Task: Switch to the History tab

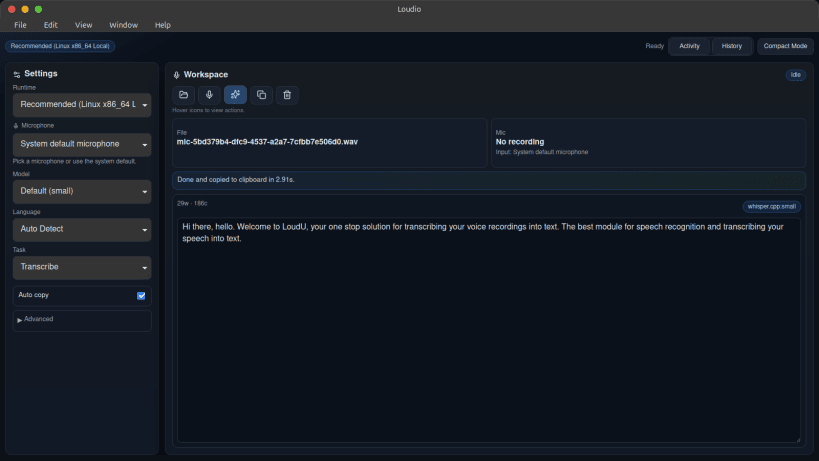Action: [x=731, y=46]
